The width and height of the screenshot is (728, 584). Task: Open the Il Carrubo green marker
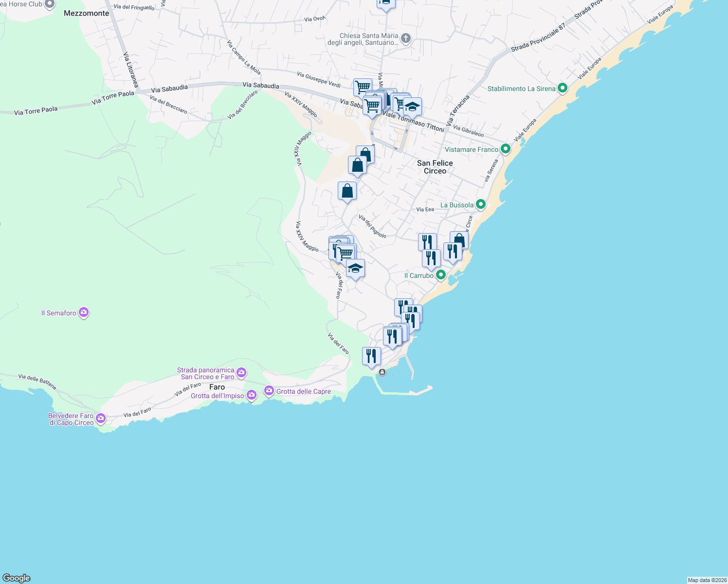click(x=440, y=274)
